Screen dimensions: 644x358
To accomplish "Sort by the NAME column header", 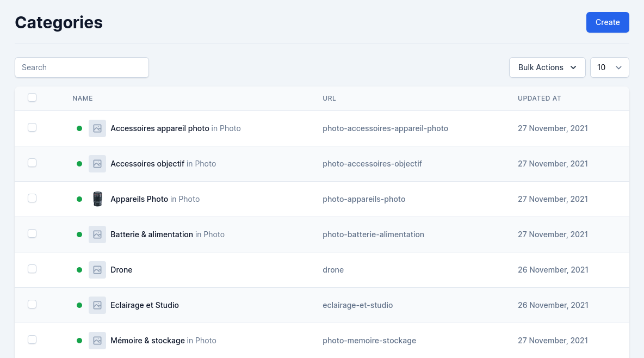I will point(83,98).
